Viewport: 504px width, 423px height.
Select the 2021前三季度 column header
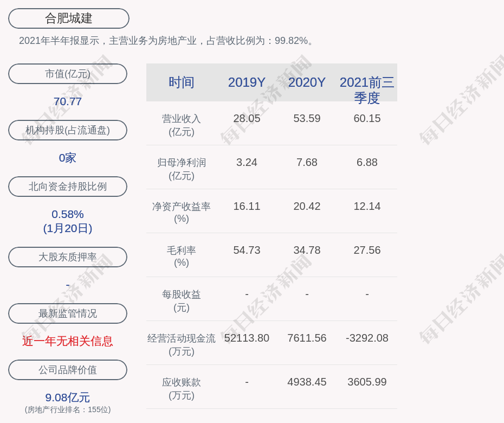(x=367, y=90)
